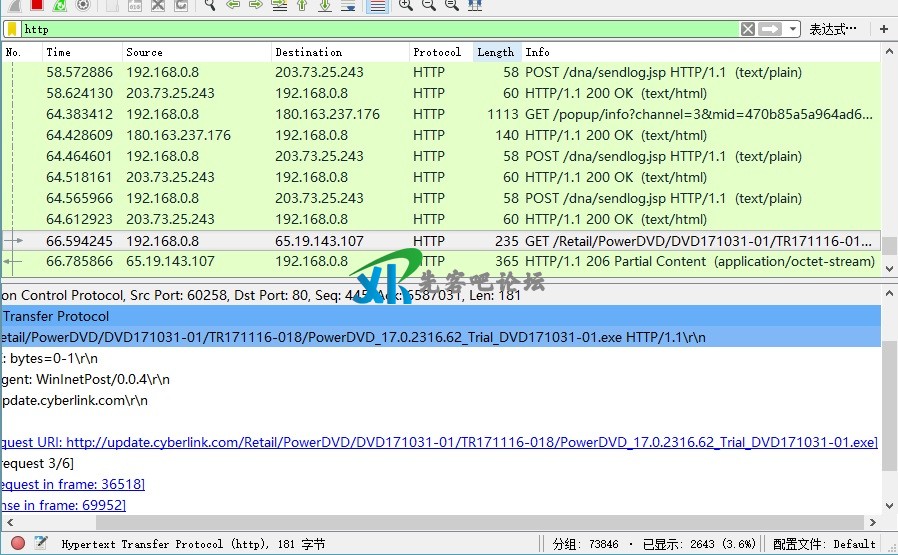Screen dimensions: 898x555
Task: Click the filter bookmark icon beside http
Action: (x=12, y=29)
